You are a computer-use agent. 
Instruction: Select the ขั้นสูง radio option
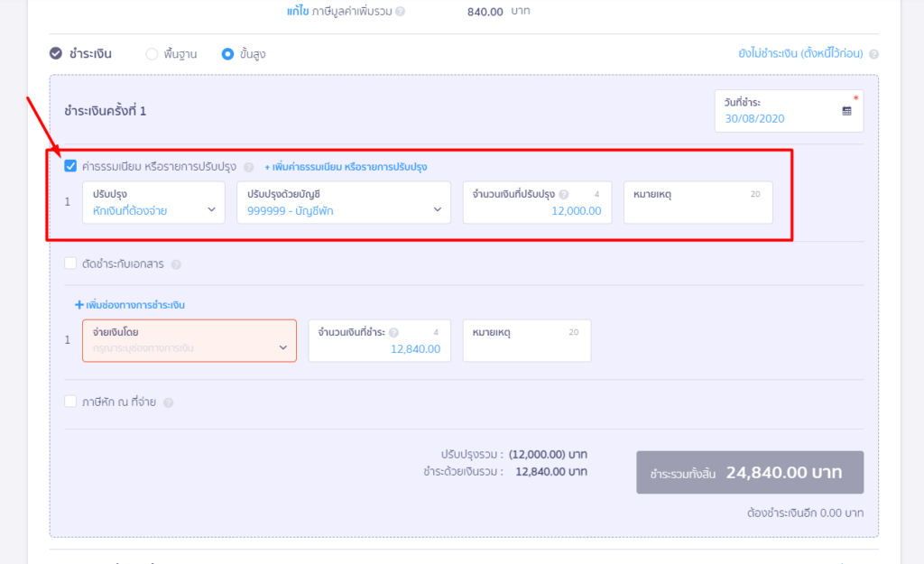(x=227, y=54)
